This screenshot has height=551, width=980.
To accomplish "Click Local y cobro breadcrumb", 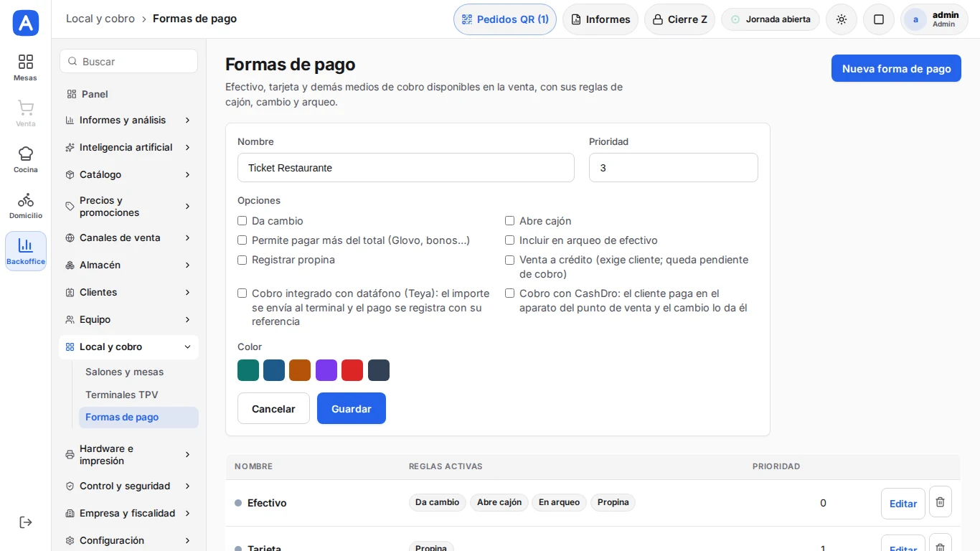I will tap(100, 19).
